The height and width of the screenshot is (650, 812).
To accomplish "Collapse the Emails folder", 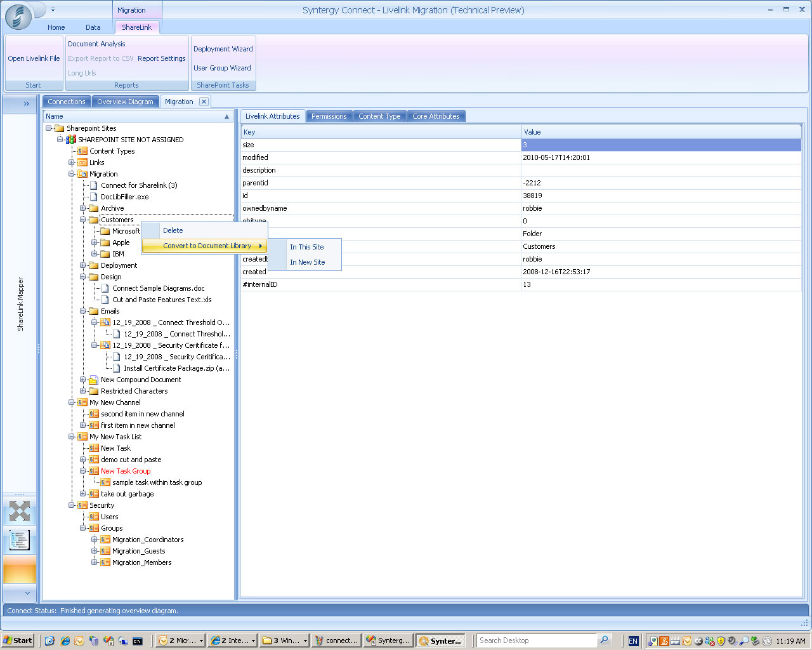I will pyautogui.click(x=83, y=311).
